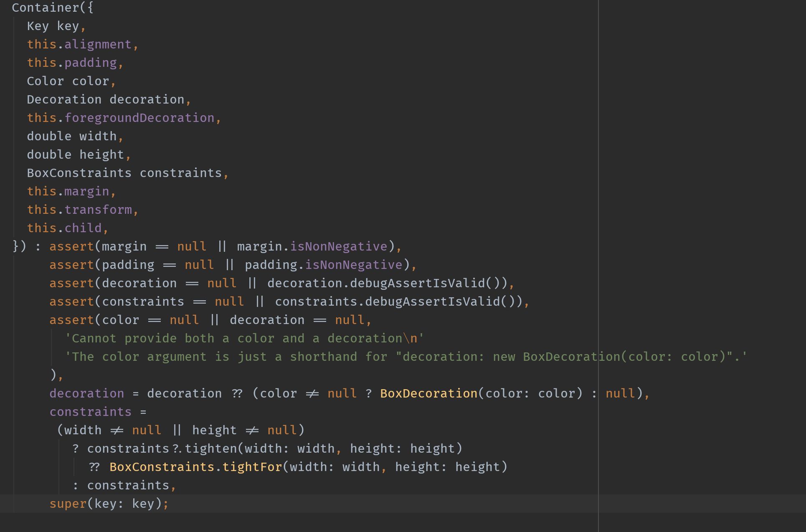Viewport: 806px width, 532px height.
Task: Click the BoxDecoration constructor call
Action: [428, 393]
